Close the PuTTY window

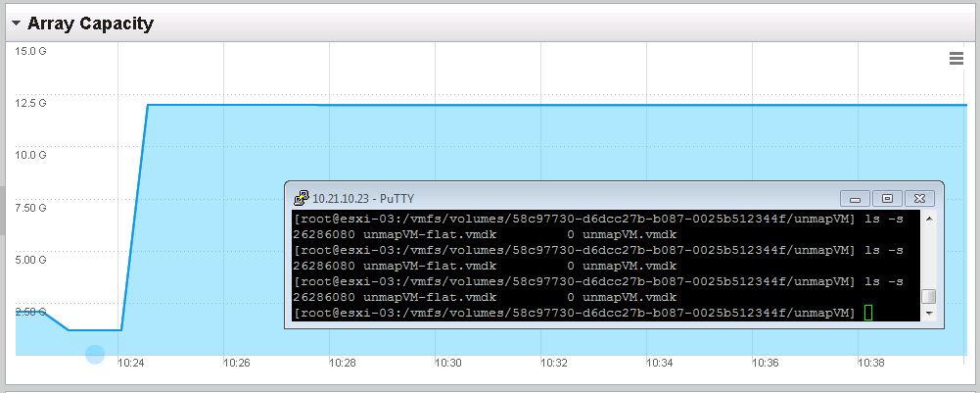click(x=919, y=198)
